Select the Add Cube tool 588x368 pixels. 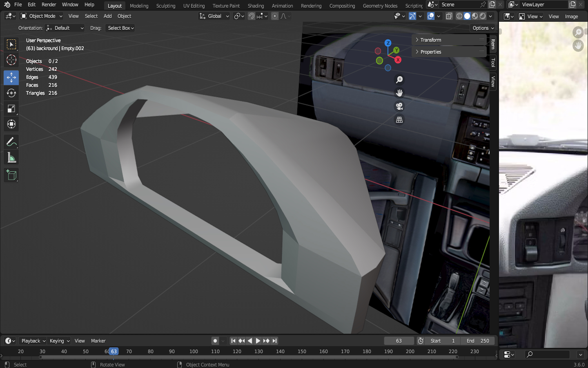click(11, 175)
